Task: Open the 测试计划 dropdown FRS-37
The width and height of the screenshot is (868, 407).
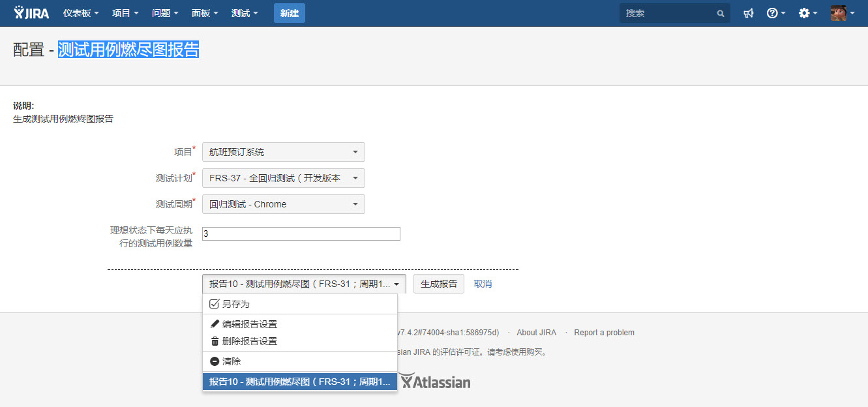Action: [x=284, y=178]
